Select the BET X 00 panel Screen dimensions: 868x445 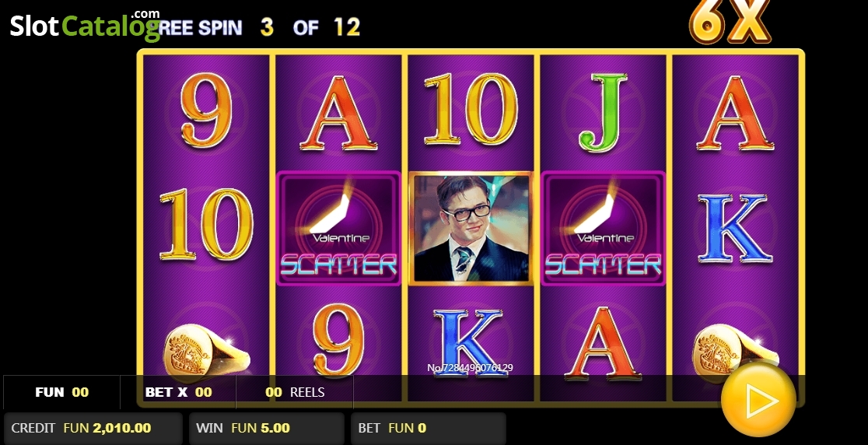pos(178,392)
